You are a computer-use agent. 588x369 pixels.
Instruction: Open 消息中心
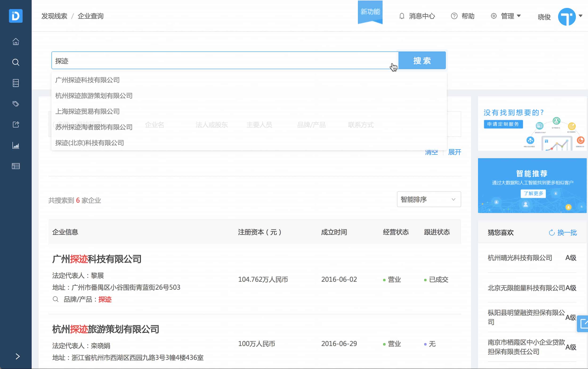coord(422,16)
